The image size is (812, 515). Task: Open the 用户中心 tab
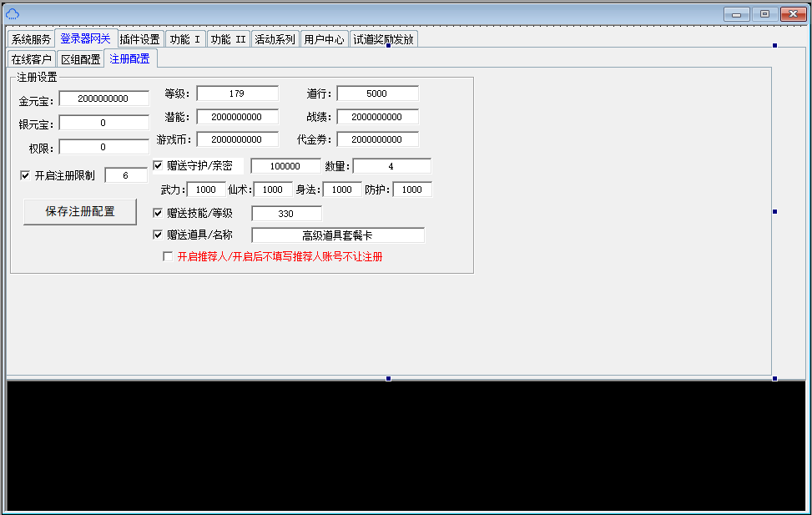point(324,39)
